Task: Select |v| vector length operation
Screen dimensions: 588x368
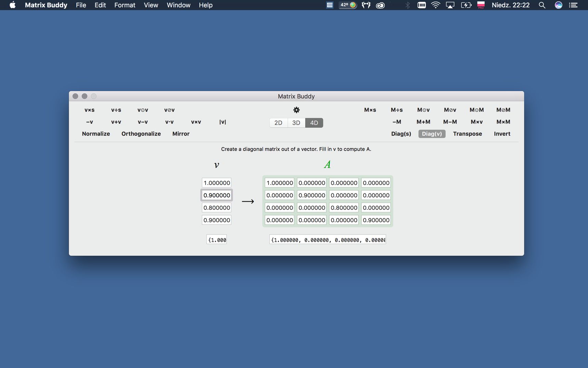Action: [x=223, y=122]
